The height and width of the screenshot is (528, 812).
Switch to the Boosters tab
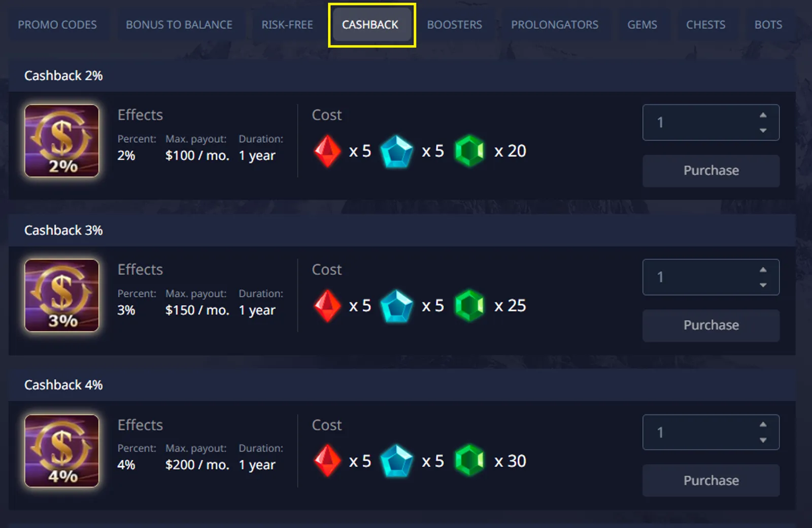tap(454, 25)
